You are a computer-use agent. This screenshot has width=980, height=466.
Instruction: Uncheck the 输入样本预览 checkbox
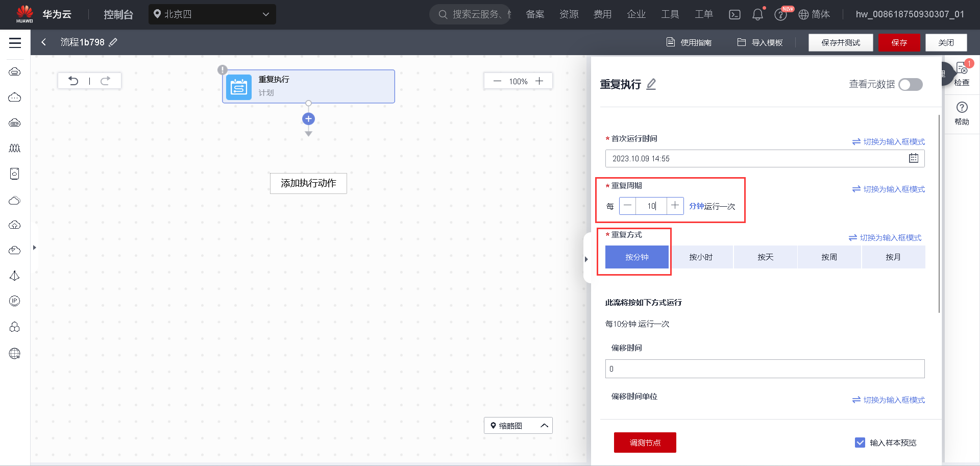click(x=861, y=443)
